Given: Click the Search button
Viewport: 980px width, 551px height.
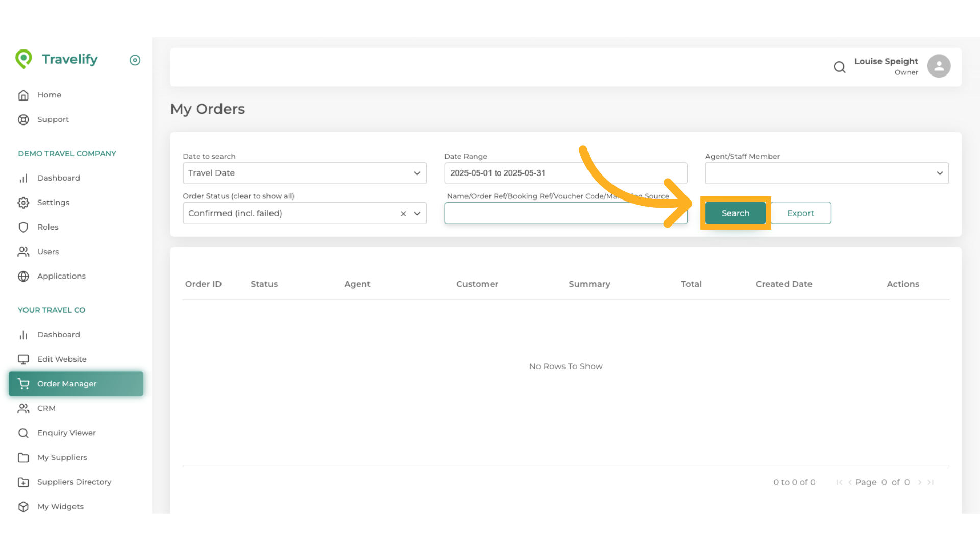Looking at the screenshot, I should pyautogui.click(x=735, y=213).
